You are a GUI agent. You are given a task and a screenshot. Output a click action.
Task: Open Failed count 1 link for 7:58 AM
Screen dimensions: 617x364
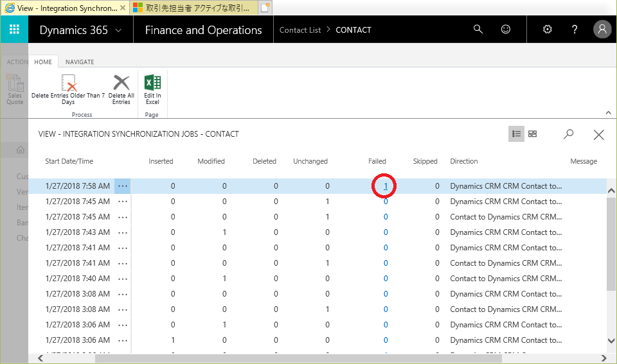[x=386, y=186]
